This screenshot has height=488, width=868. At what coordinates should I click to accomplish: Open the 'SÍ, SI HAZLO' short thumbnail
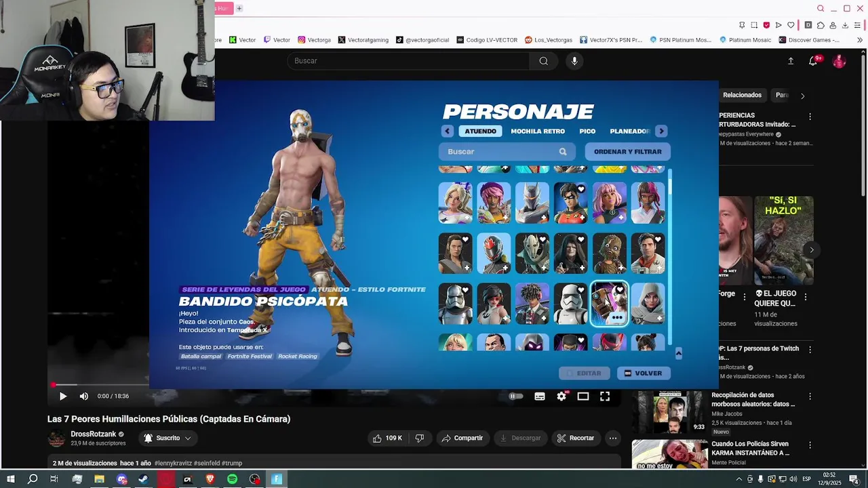[x=783, y=241]
